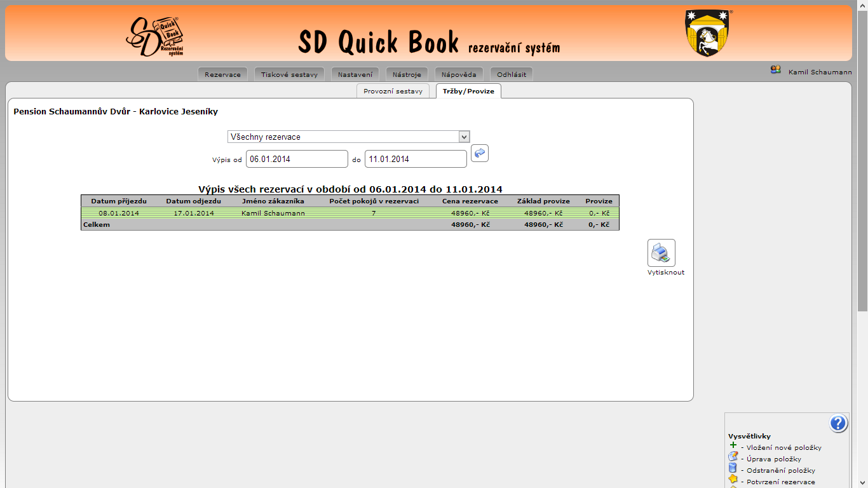Open the Tiskové sestavy menu
This screenshot has width=868, height=488.
(x=289, y=74)
